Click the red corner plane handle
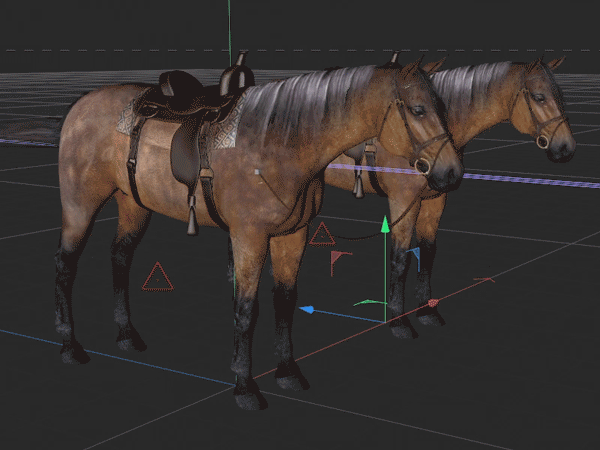This screenshot has width=600, height=450. coord(340,262)
